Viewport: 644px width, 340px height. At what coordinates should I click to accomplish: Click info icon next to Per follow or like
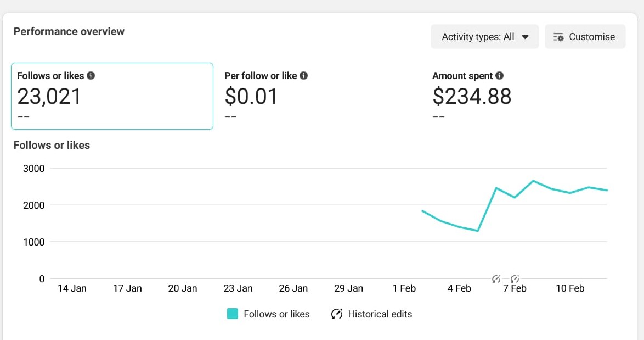(x=304, y=76)
